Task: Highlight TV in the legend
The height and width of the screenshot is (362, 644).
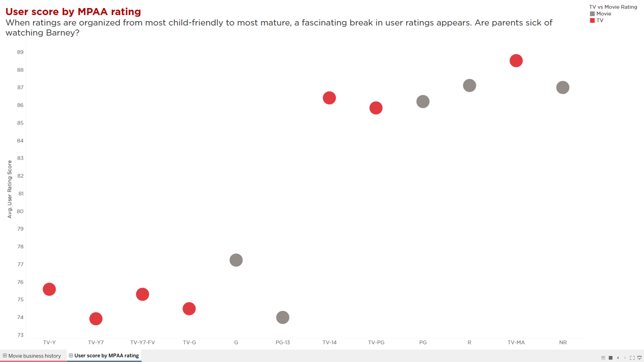Action: pos(600,21)
